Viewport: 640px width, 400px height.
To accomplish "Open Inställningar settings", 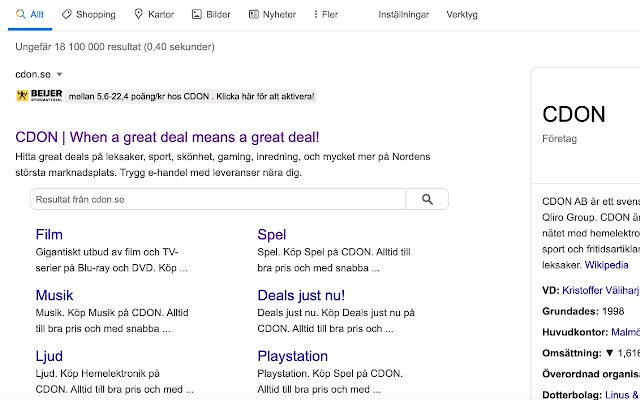I will coord(404,15).
